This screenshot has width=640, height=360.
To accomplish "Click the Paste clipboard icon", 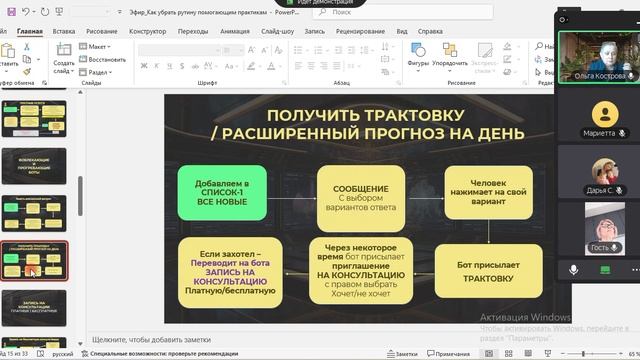I will (8, 51).
